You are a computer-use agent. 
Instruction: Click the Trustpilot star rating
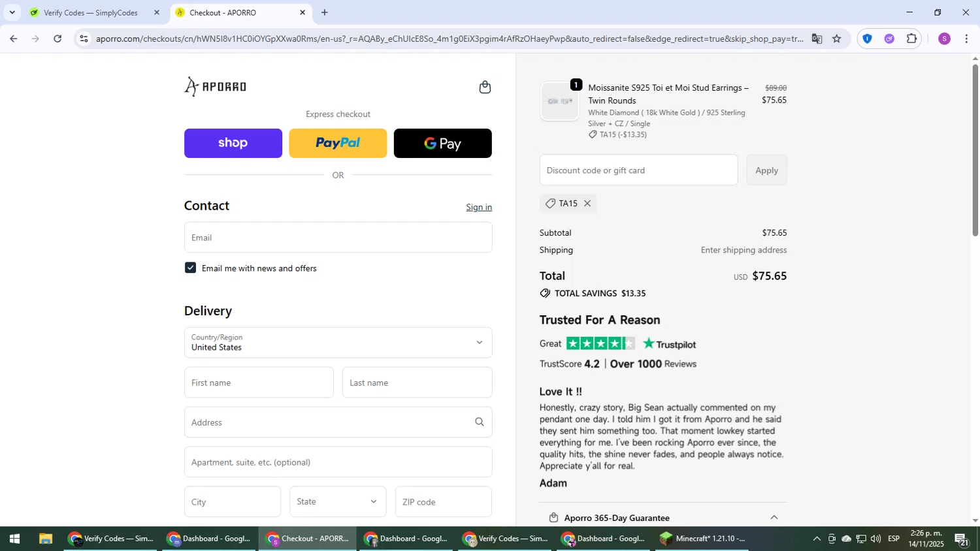(600, 343)
